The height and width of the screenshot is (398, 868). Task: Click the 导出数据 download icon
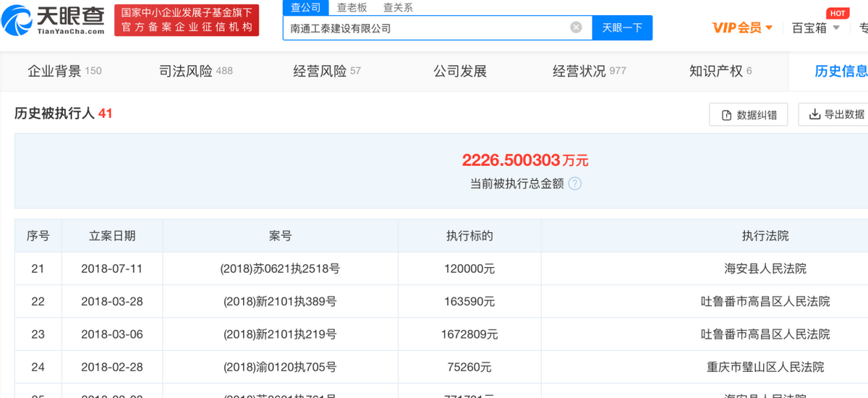pos(814,114)
